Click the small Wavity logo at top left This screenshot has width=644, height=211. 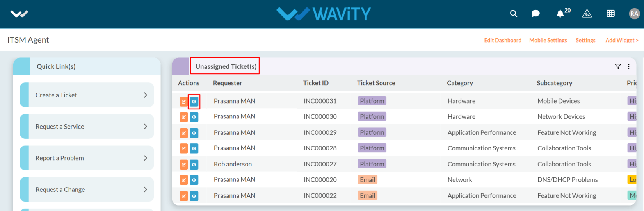pos(19,14)
